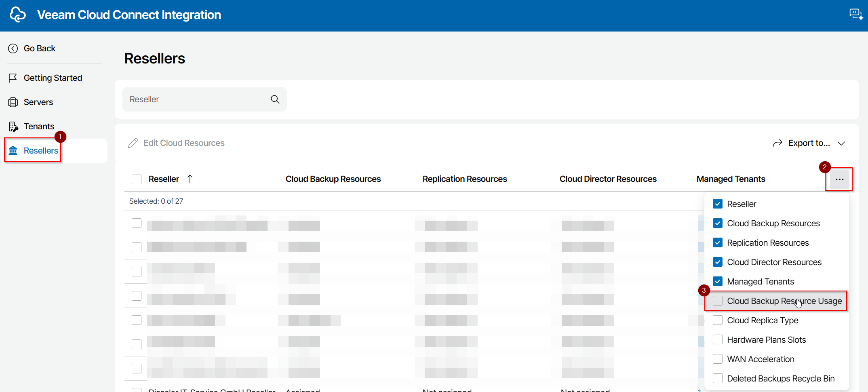Enable Cloud Replica Type column
This screenshot has width=868, height=392.
point(718,320)
